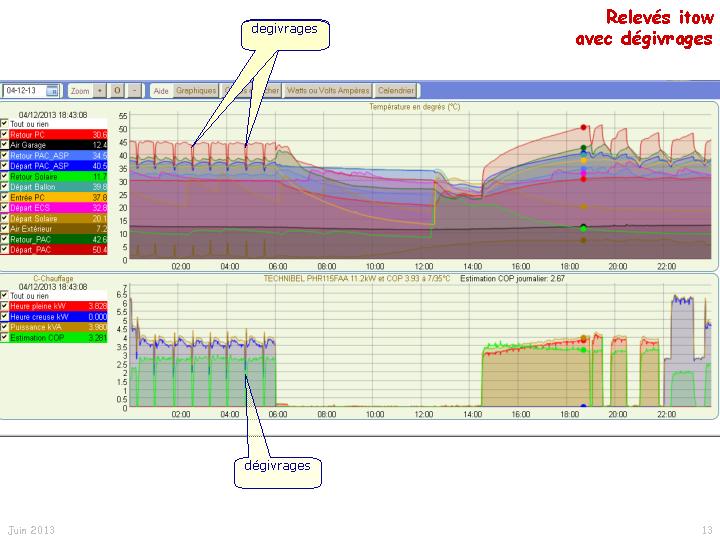Disable the Heure pleine kW checkbox

pyautogui.click(x=5, y=306)
